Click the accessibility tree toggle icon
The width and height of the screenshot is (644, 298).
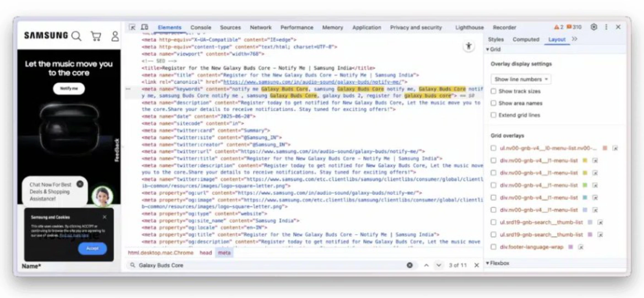[x=468, y=46]
